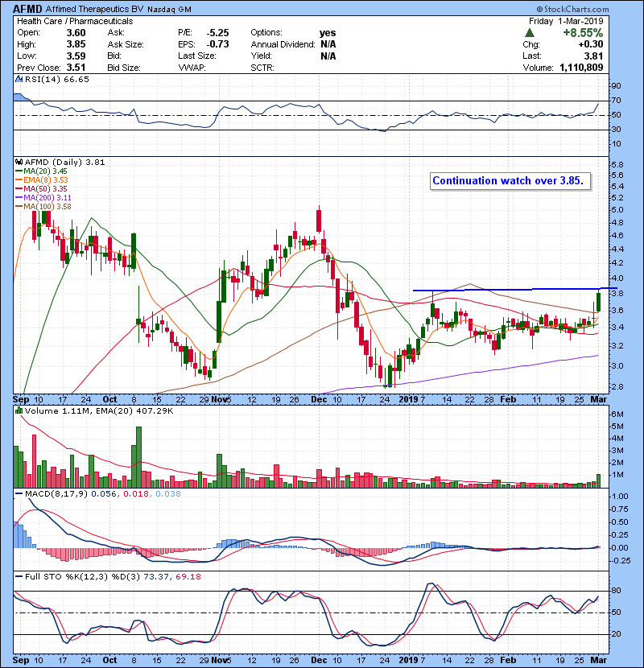Click the tallest green volume bar in October

click(x=138, y=457)
